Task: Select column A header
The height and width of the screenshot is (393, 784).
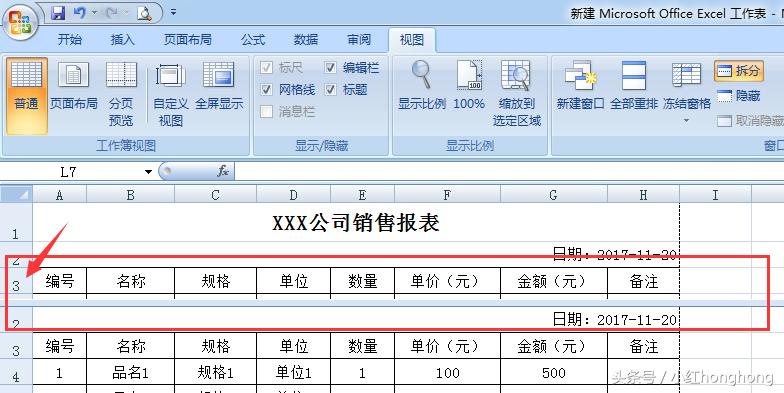Action: [x=60, y=194]
